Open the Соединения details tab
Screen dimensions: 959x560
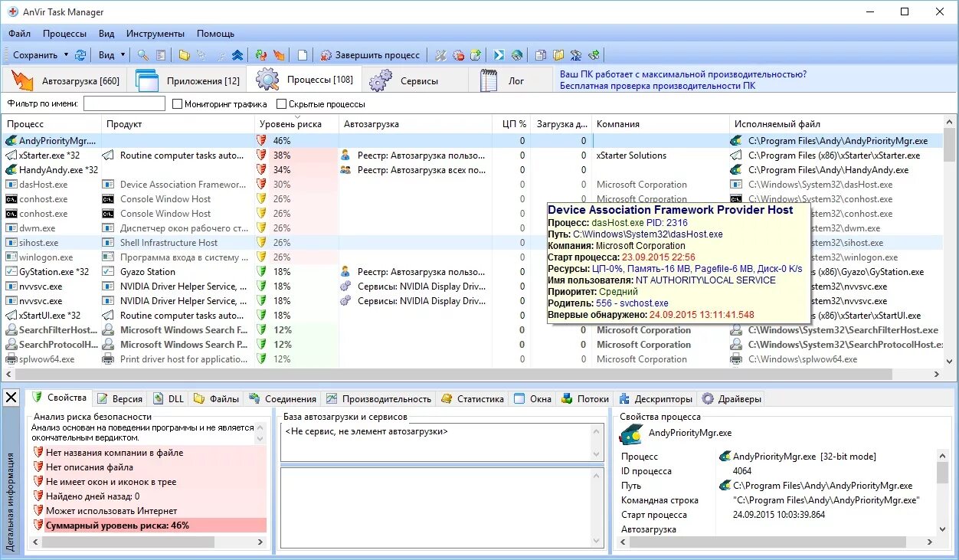click(x=282, y=398)
